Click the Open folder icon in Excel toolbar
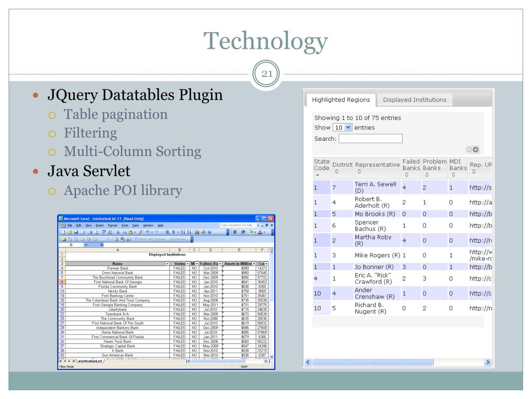This screenshot has width=532, height=399. [x=70, y=232]
